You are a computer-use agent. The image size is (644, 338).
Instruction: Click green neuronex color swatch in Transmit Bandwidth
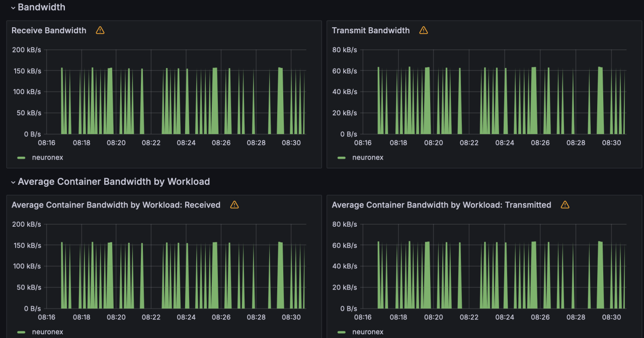point(342,158)
